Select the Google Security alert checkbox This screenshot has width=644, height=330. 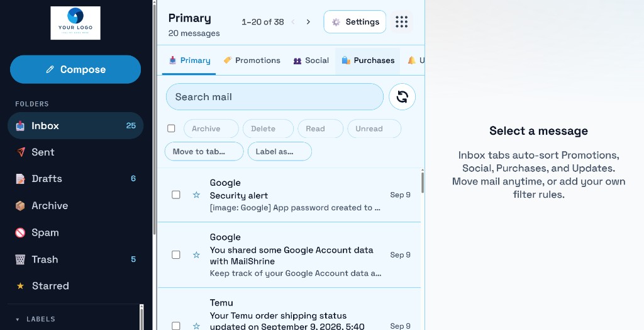click(x=176, y=195)
